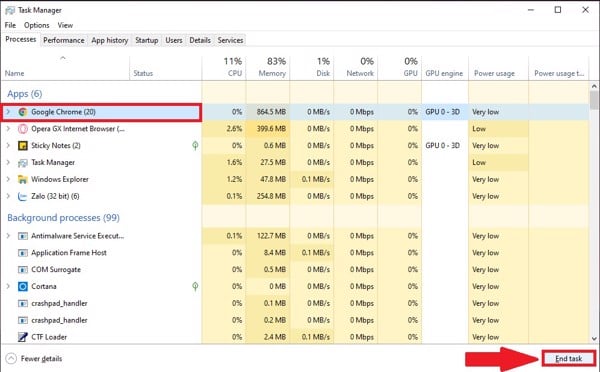Sort by the GPU percentage column header
The height and width of the screenshot is (372, 600).
(x=399, y=68)
